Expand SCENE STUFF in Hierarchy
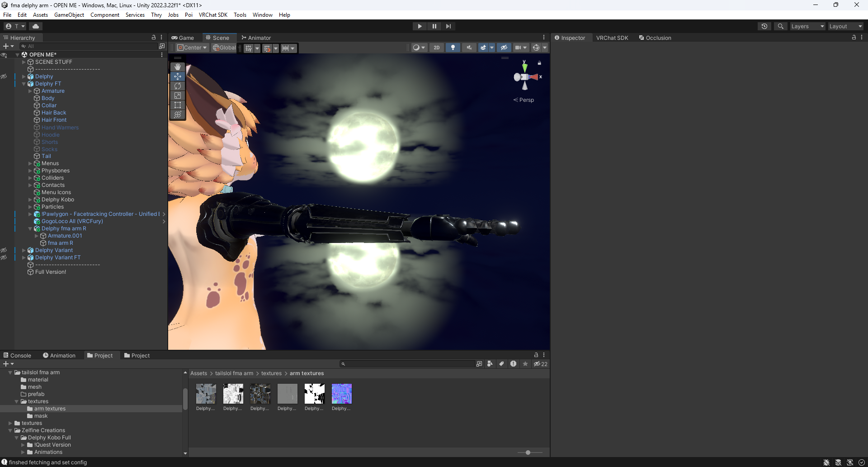Screen dimensions: 868x467 coord(24,62)
